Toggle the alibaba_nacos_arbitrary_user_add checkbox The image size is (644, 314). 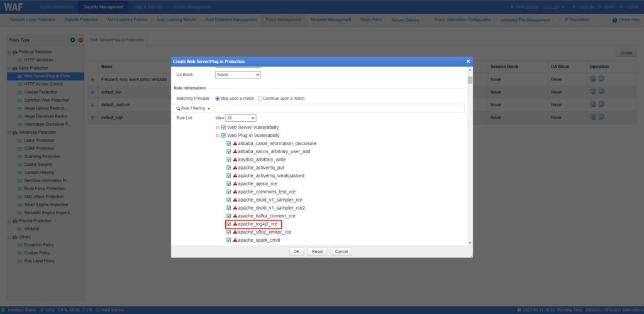229,152
